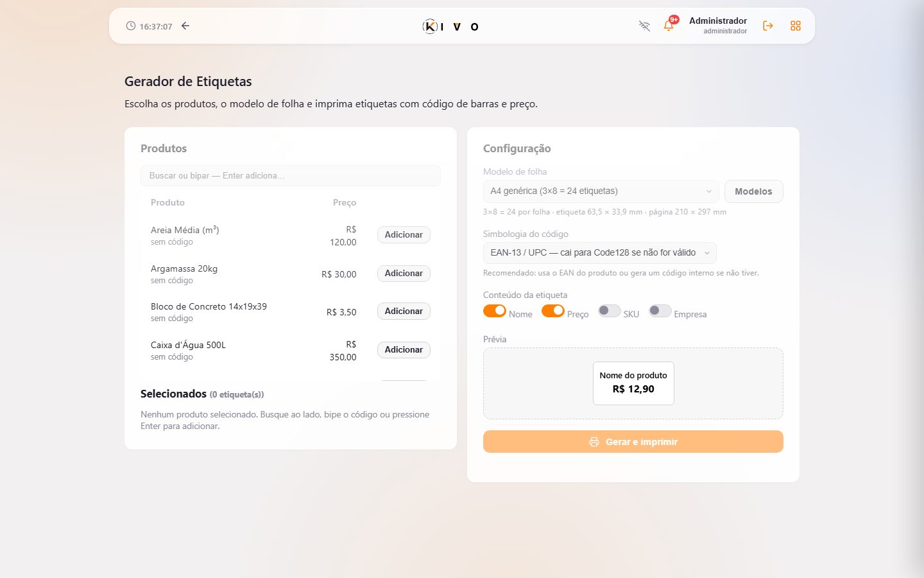The height and width of the screenshot is (578, 924).
Task: Open the Simbologia do código dropdown
Action: (600, 253)
